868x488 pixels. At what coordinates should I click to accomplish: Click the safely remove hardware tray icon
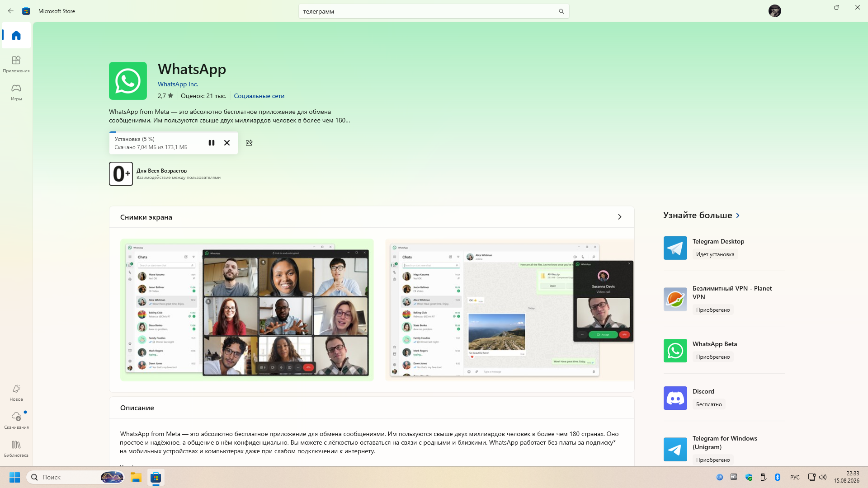click(763, 477)
